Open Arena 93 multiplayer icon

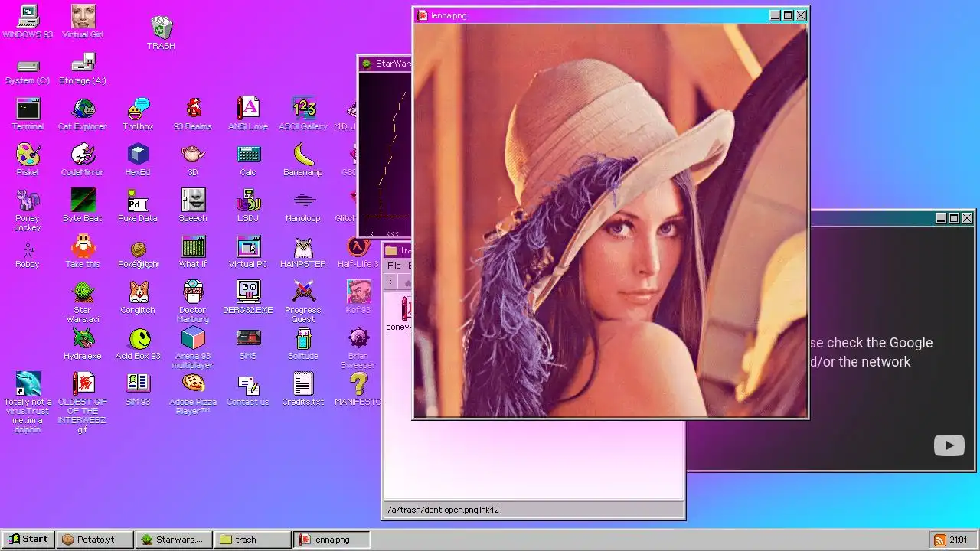coord(193,347)
